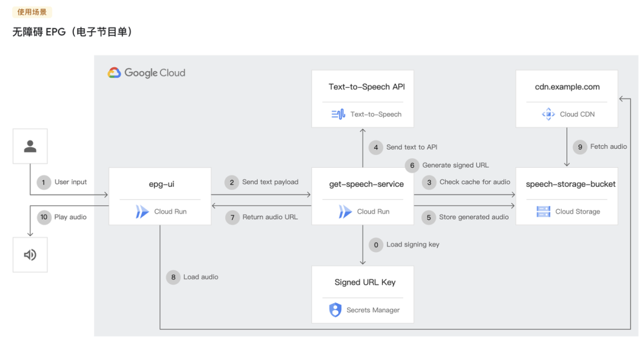Image resolution: width=644 pixels, height=342 pixels.
Task: Click the User input step label
Action: [70, 182]
